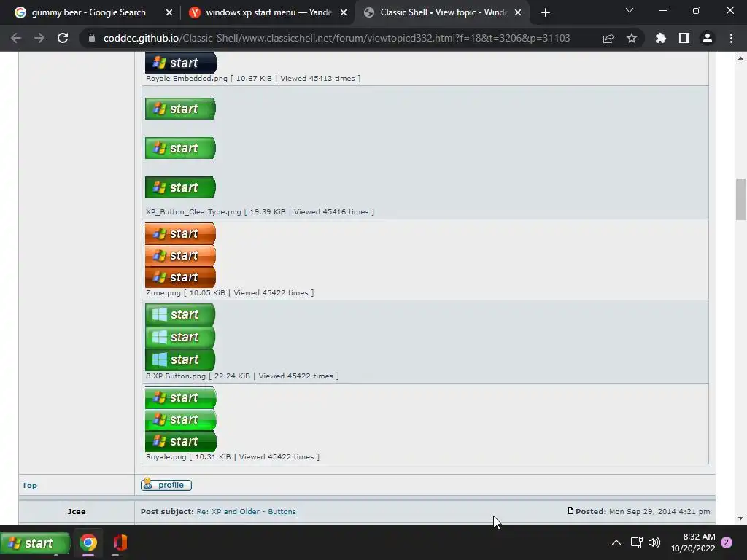Image resolution: width=747 pixels, height=560 pixels.
Task: View site security lock info
Action: (x=92, y=38)
